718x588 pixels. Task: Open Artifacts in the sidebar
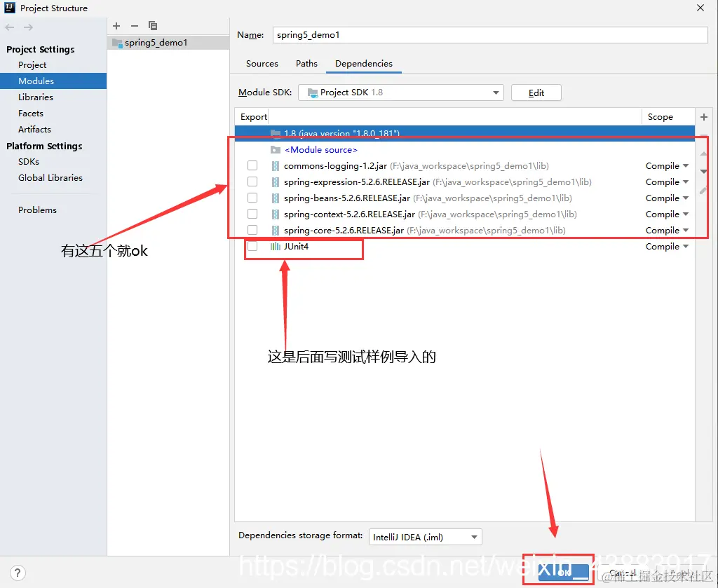(x=34, y=130)
